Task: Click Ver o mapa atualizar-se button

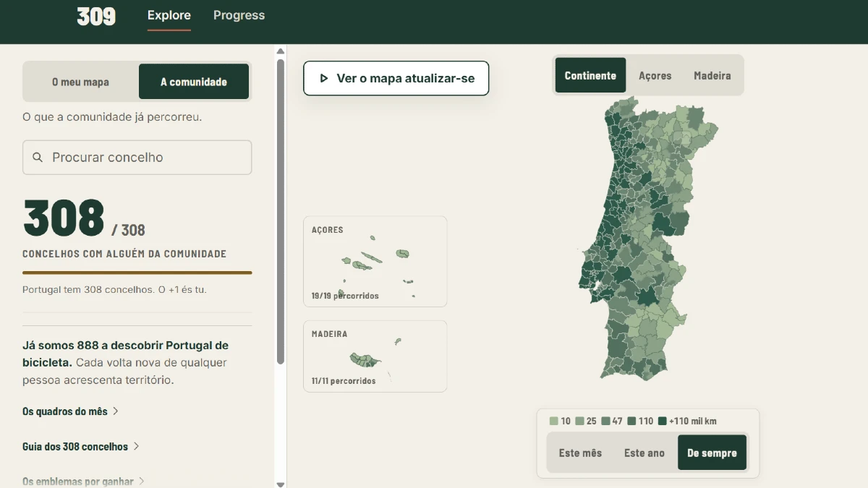Action: coord(396,78)
